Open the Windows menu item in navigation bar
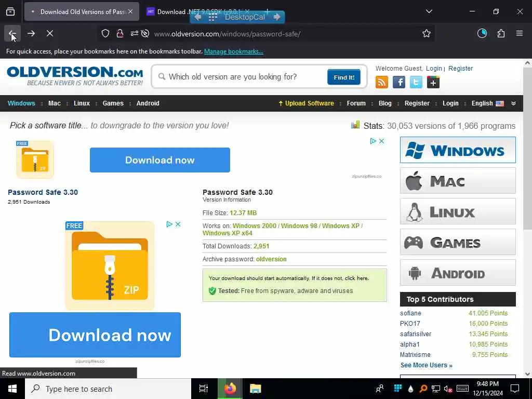Image resolution: width=532 pixels, height=399 pixels. [x=21, y=103]
